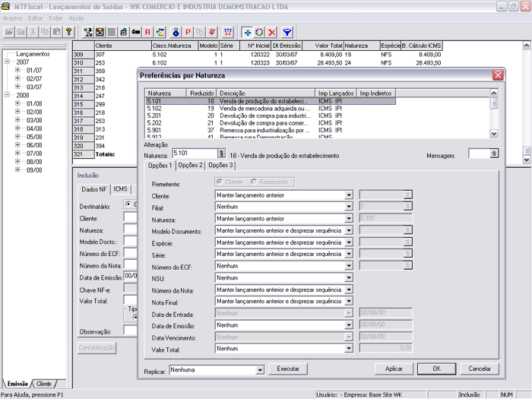This screenshot has width=532, height=399.
Task: Click the red letter P toolbar icon
Action: [188, 33]
